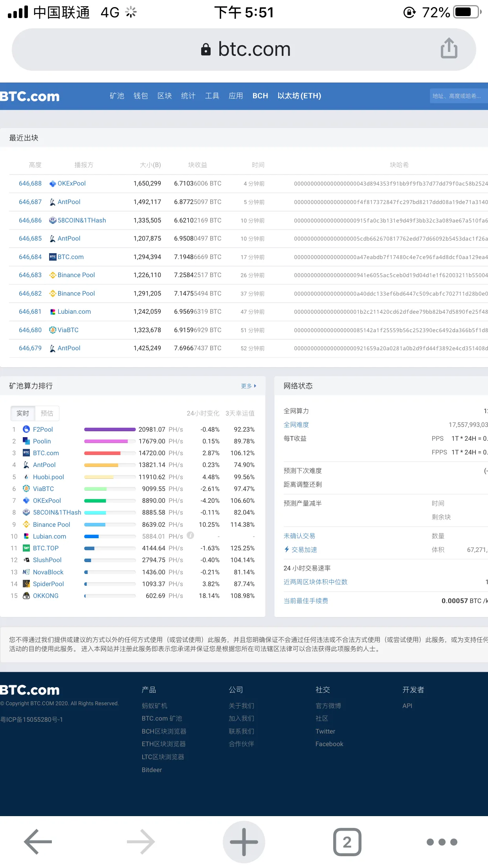Click the SlushPool logo icon

tap(26, 560)
